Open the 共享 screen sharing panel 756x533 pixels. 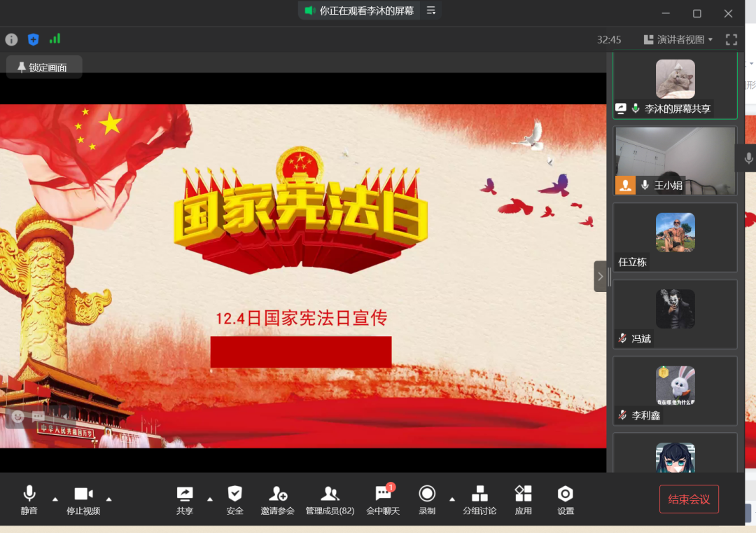point(184,499)
